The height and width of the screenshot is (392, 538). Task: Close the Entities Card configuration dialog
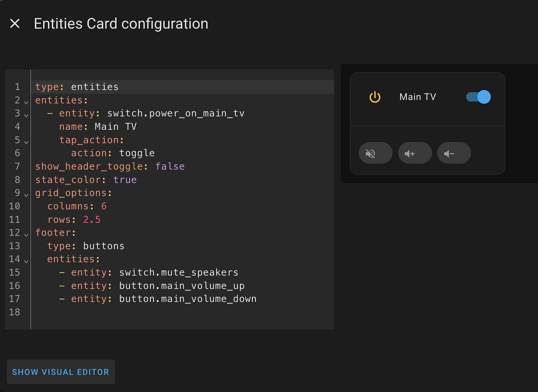pyautogui.click(x=15, y=24)
